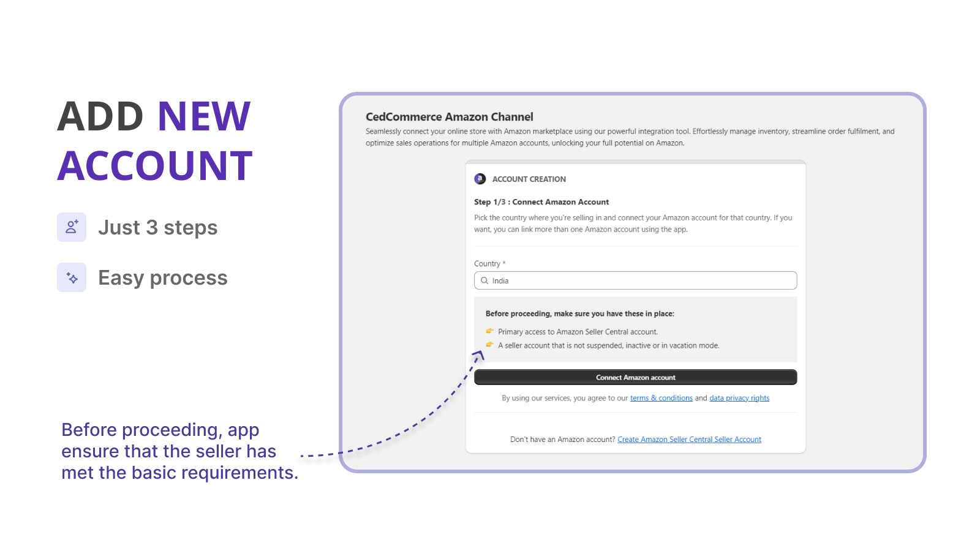Click the CedCommerce Amazon Channel heading
This screenshot has width=980, height=551.
pyautogui.click(x=449, y=117)
